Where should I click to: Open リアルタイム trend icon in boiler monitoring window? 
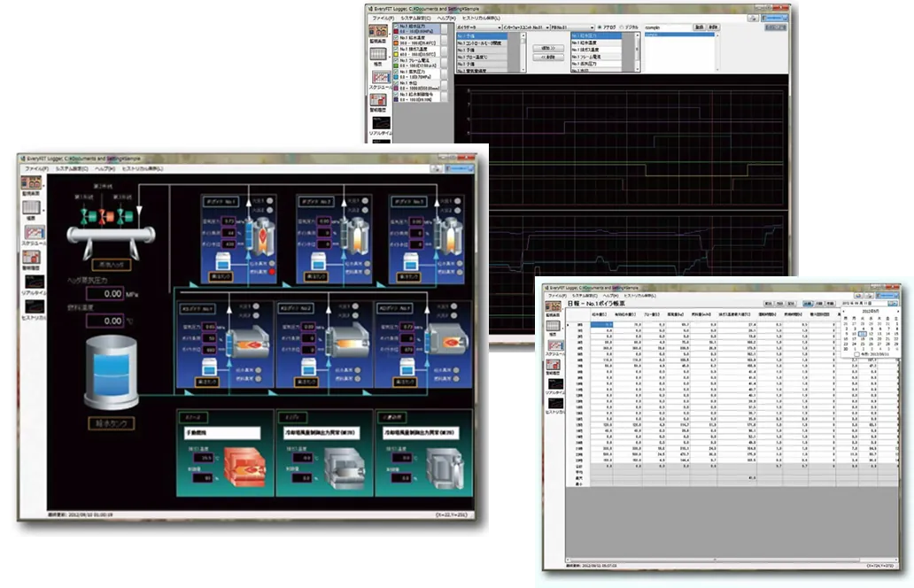coord(34,282)
